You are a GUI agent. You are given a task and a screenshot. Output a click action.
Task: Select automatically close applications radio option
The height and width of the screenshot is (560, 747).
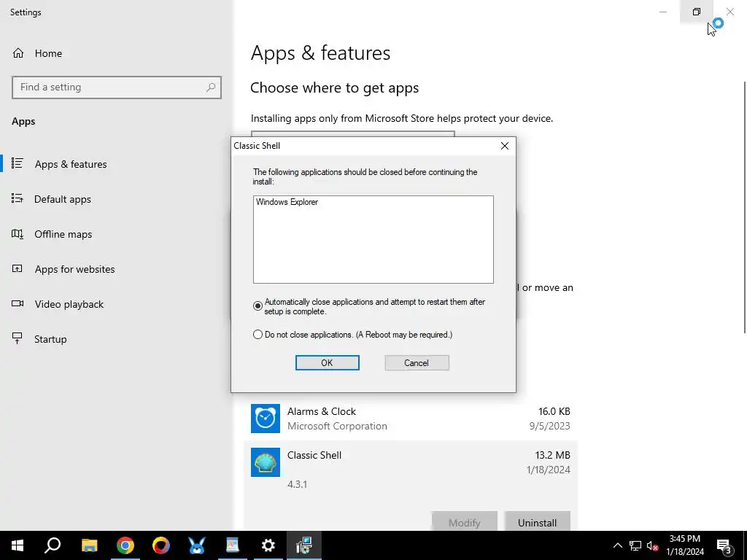point(258,306)
